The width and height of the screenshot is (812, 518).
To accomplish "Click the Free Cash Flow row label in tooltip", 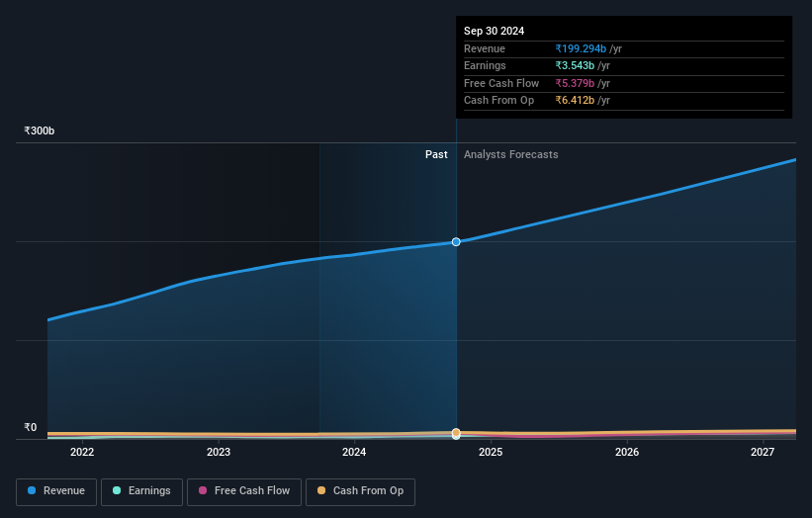I will point(501,83).
